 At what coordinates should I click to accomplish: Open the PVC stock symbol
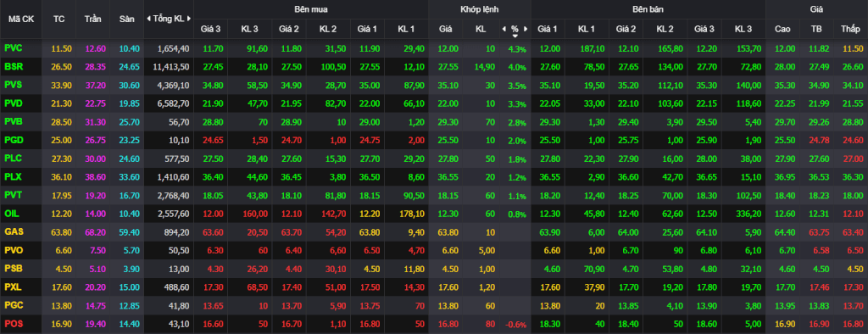[x=13, y=47]
